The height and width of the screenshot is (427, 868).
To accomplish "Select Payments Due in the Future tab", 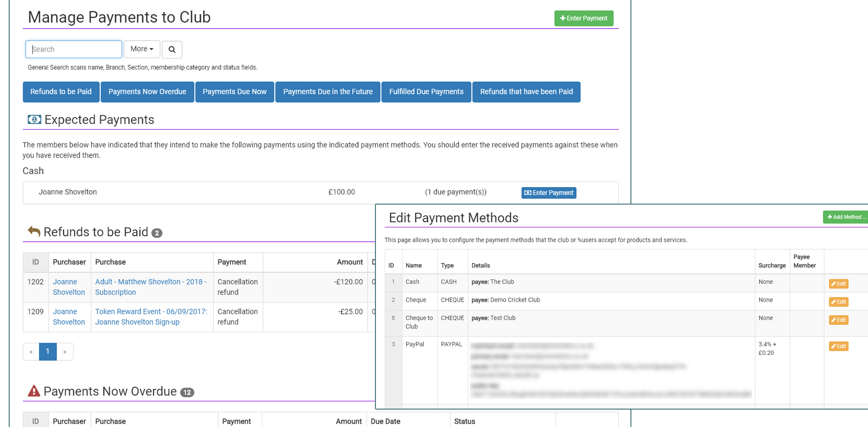I will click(x=328, y=92).
